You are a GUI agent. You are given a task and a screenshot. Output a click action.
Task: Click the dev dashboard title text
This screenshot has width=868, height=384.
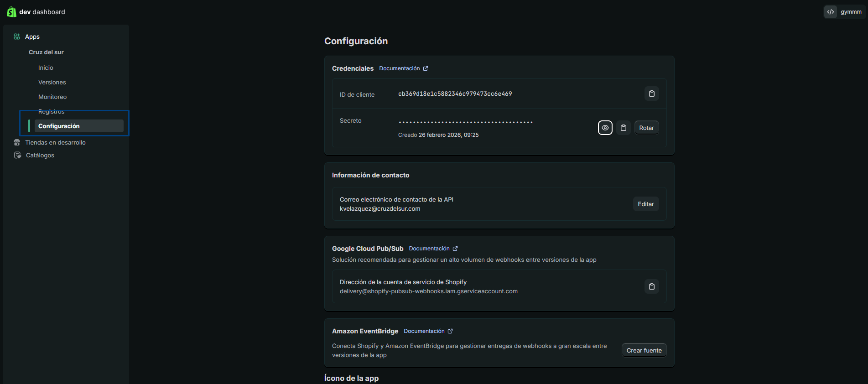(x=42, y=12)
